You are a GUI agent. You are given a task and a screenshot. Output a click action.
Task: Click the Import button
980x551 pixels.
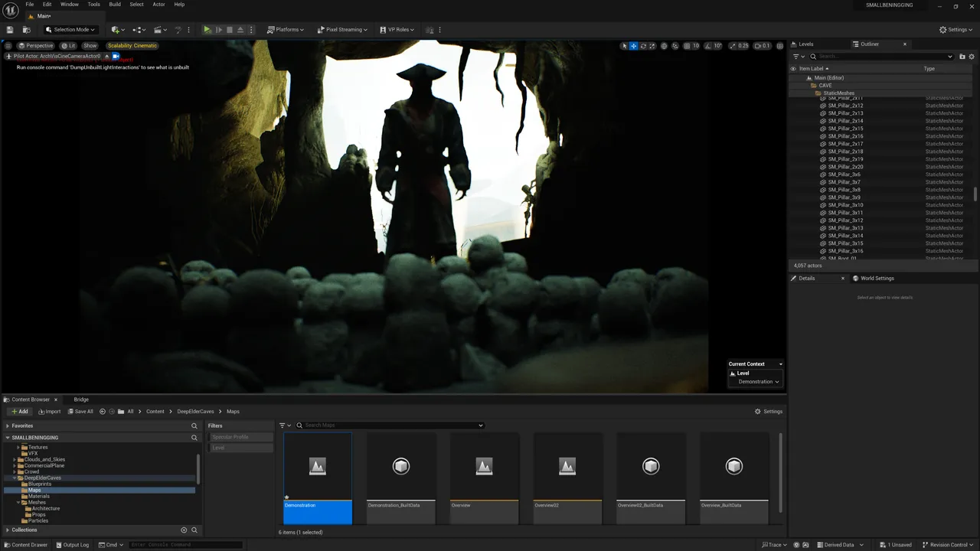tap(50, 412)
